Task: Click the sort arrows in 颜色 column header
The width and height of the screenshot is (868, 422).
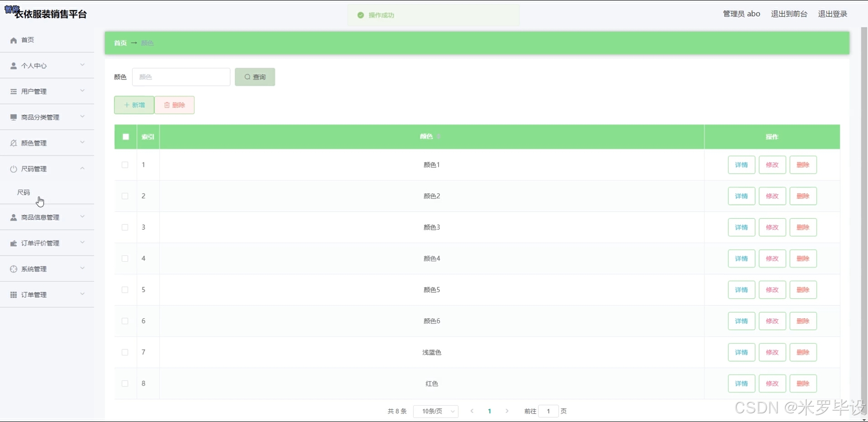Action: pos(439,136)
